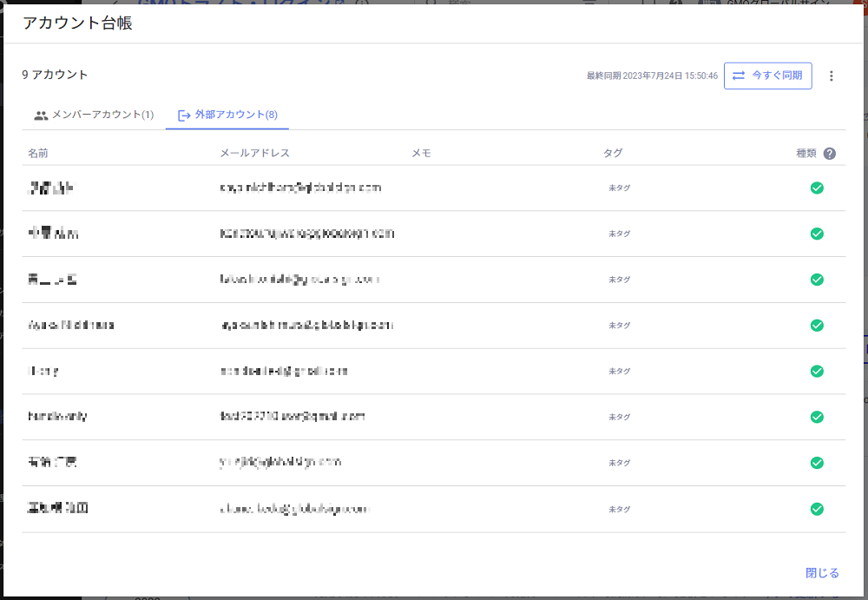Click the help icon next to 種類
The image size is (868, 600).
(830, 154)
